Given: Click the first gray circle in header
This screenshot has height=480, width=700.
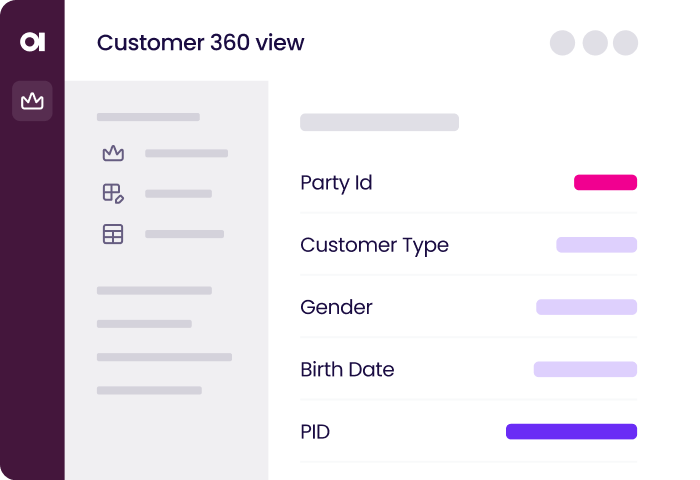Looking at the screenshot, I should [563, 43].
